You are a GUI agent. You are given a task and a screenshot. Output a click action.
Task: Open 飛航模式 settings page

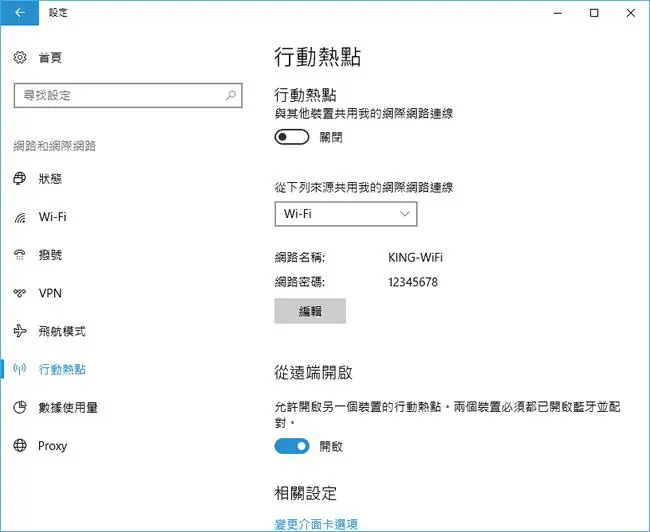coord(62,331)
